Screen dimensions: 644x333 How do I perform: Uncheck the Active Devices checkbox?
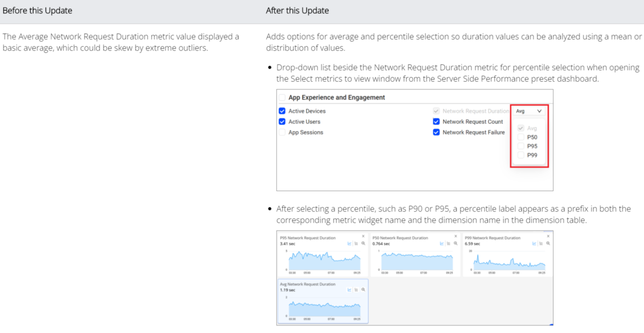click(282, 111)
